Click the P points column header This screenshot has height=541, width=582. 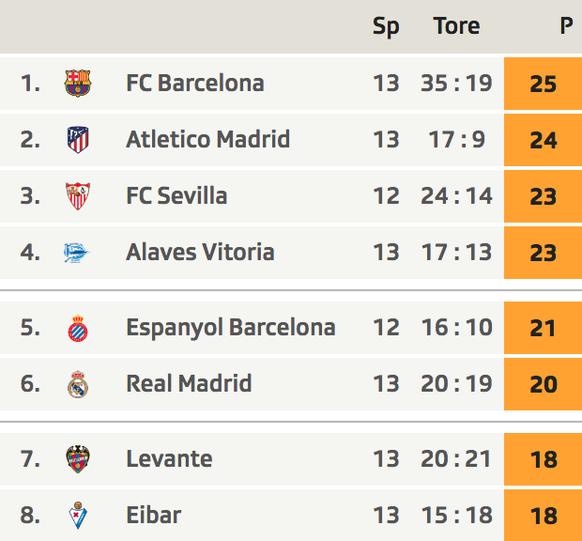click(x=566, y=26)
